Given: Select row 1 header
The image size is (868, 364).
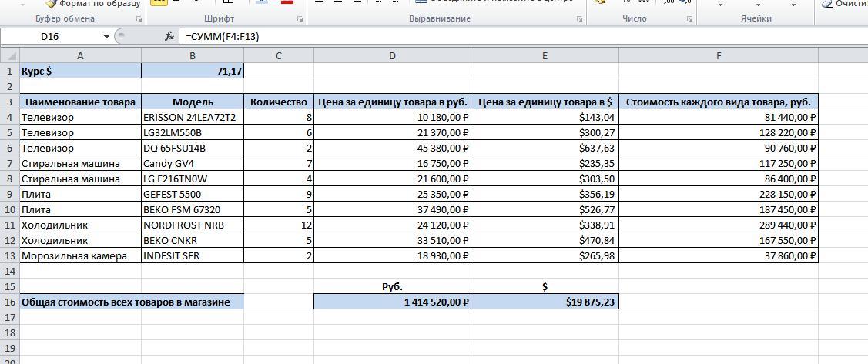Looking at the screenshot, I should pos(10,72).
